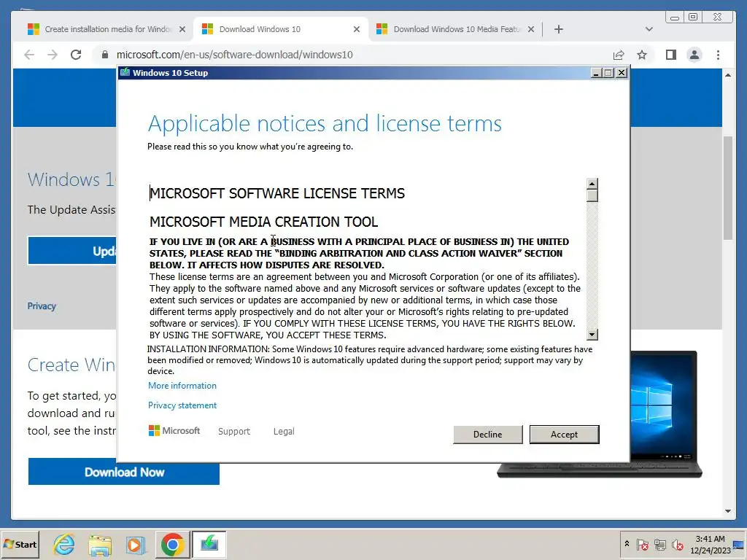Click the Privacy link on the web page
The height and width of the screenshot is (560, 747).
coord(42,306)
